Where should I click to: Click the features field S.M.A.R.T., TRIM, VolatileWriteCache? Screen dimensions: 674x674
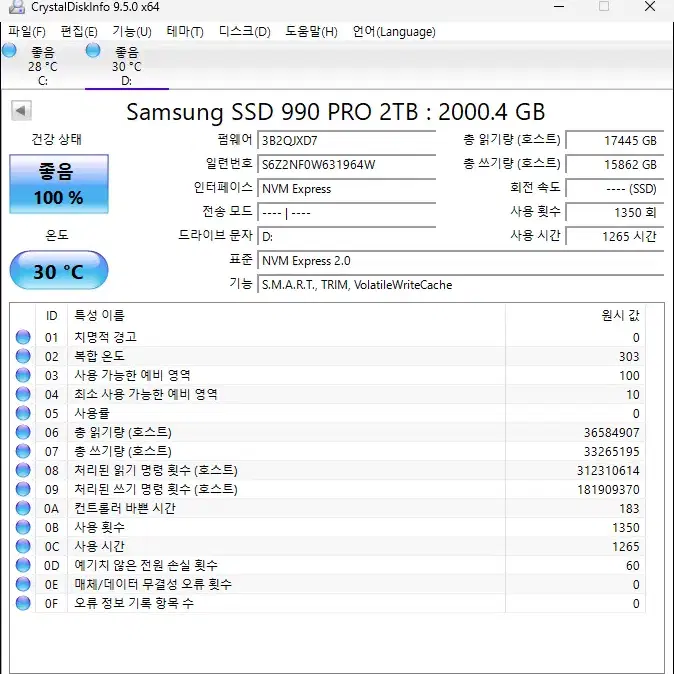point(460,285)
